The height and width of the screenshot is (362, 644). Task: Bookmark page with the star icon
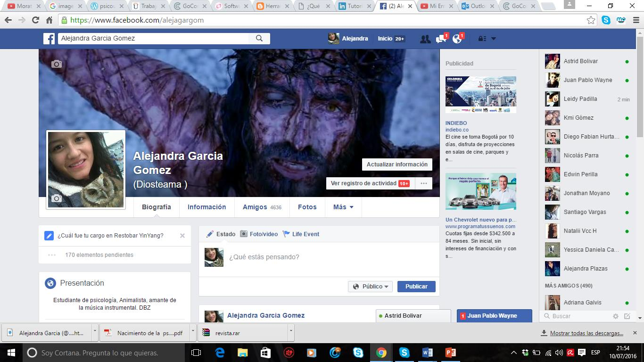pos(591,20)
